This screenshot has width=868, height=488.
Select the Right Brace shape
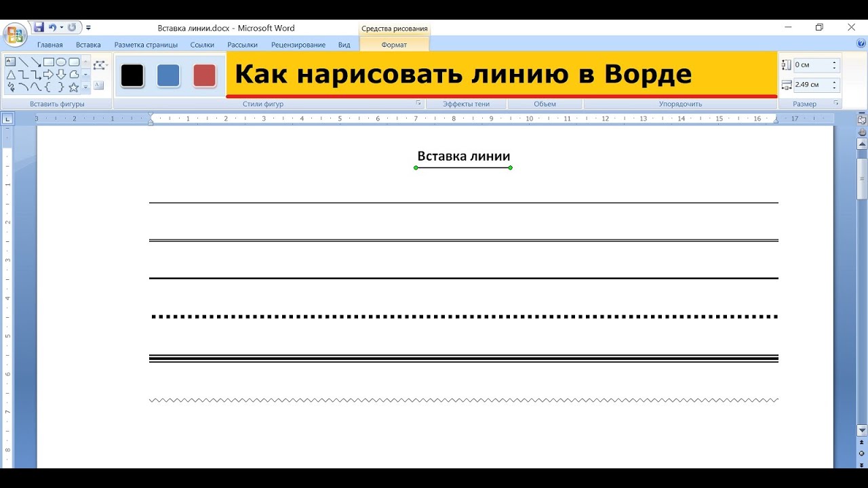coord(61,87)
